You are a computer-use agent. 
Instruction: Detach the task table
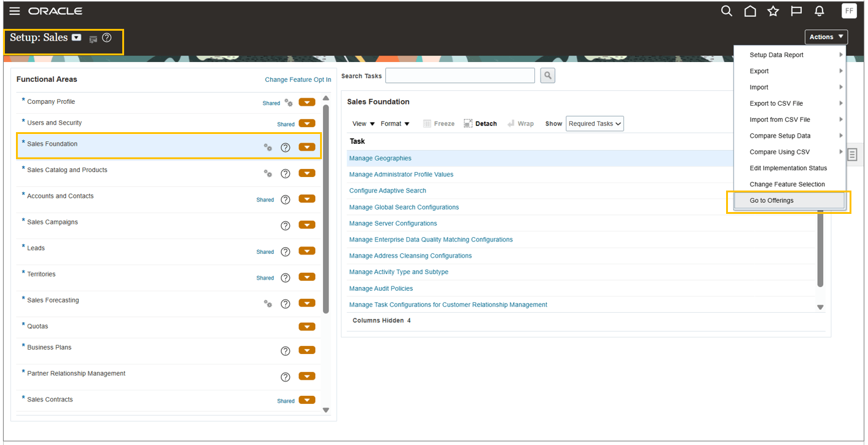[x=480, y=123]
